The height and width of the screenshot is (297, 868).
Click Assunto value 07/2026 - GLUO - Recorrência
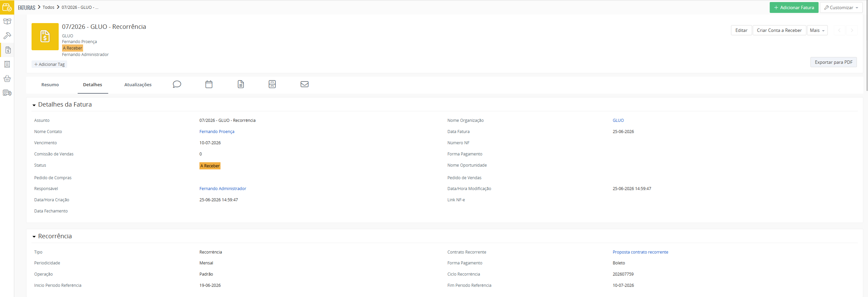click(x=228, y=120)
